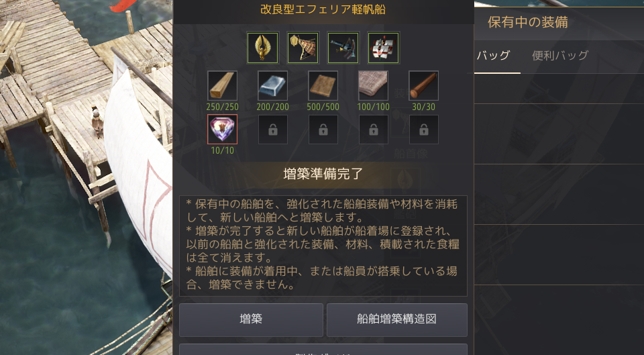Click the wooden log 30/30 material icon
The width and height of the screenshot is (644, 355).
(423, 86)
